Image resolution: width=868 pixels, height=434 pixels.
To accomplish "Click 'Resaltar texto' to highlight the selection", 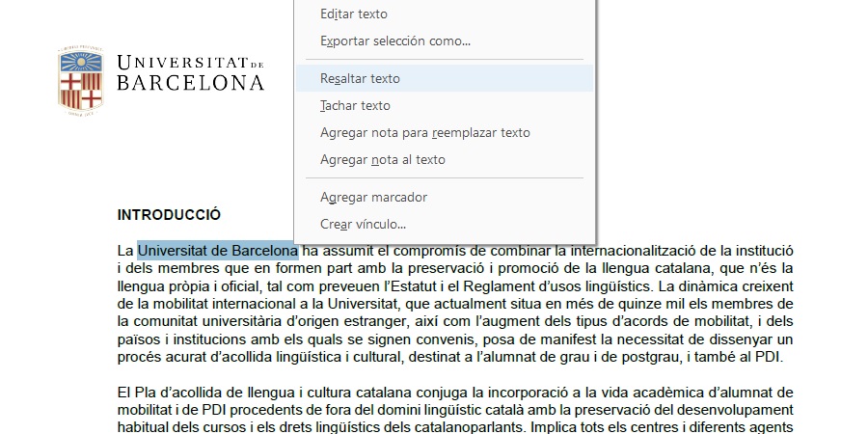I will coord(360,79).
